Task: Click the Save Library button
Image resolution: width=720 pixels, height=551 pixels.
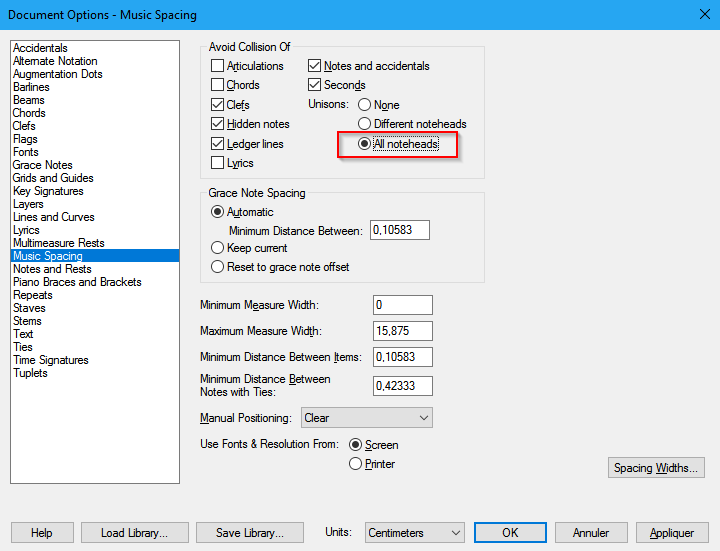Action: click(249, 533)
